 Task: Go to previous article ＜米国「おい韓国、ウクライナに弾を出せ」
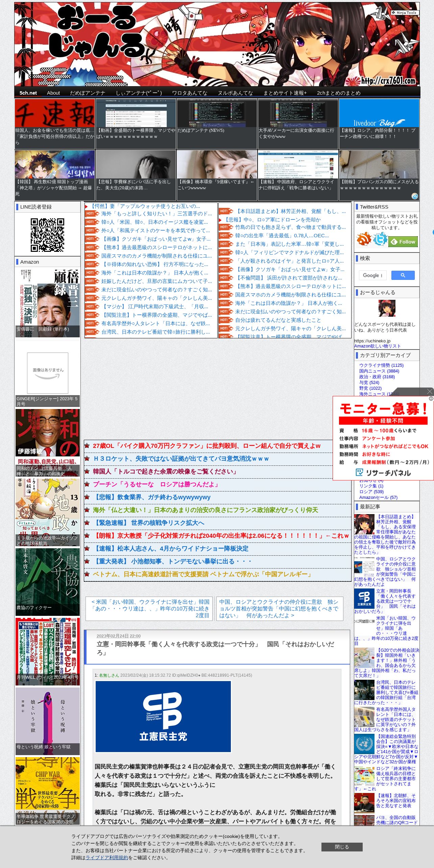click(x=149, y=608)
